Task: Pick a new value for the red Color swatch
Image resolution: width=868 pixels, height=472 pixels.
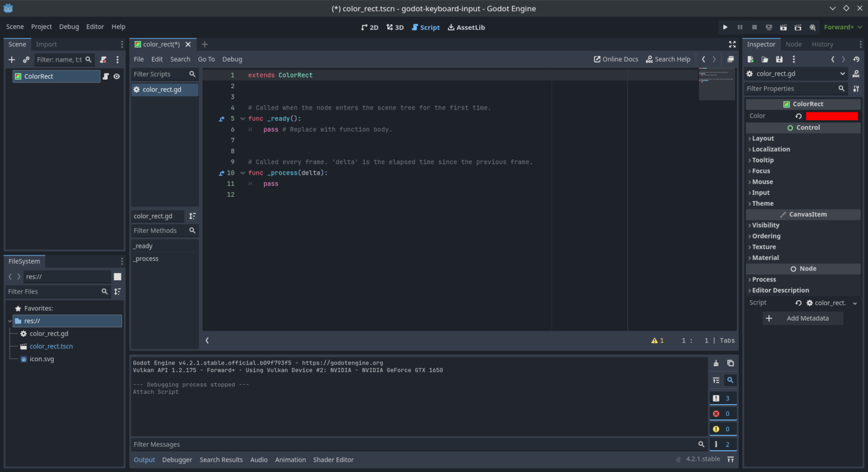Action: [832, 115]
